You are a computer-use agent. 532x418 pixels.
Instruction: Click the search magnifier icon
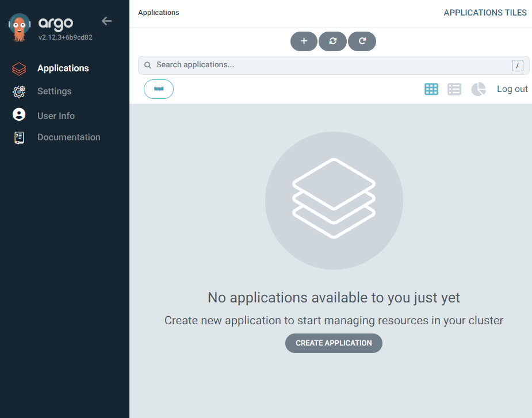tap(148, 65)
